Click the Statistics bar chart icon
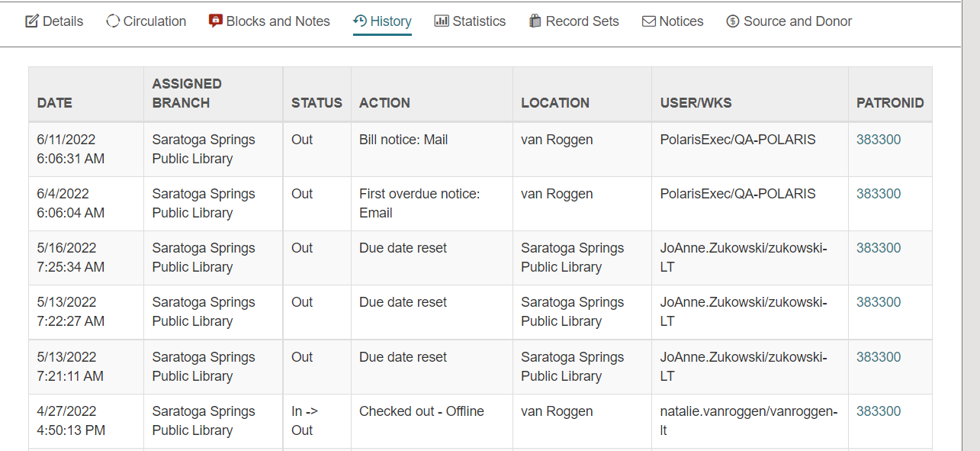 [441, 21]
